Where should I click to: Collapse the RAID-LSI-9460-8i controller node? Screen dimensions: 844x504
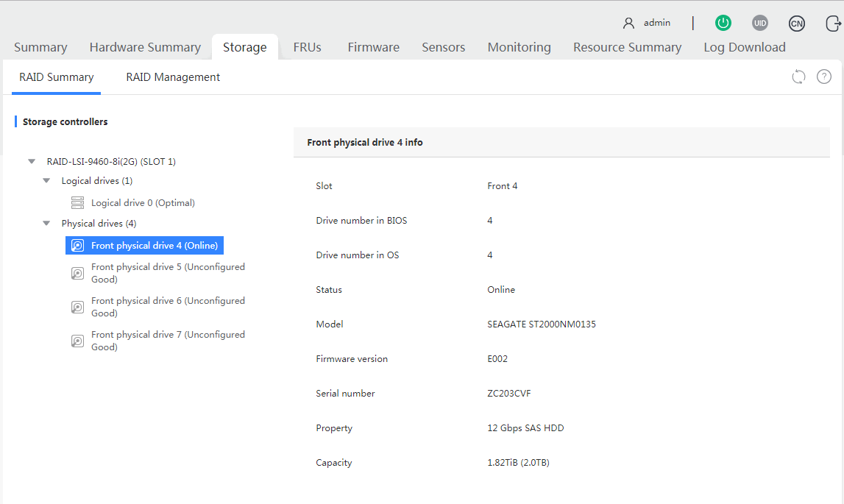[x=32, y=162]
